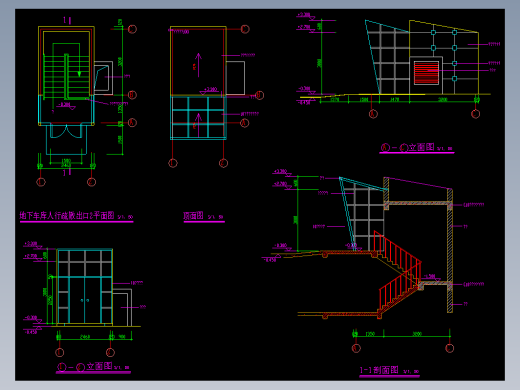
Task: Pick axis bubble A below the A–C elevation
Action: tap(373, 114)
